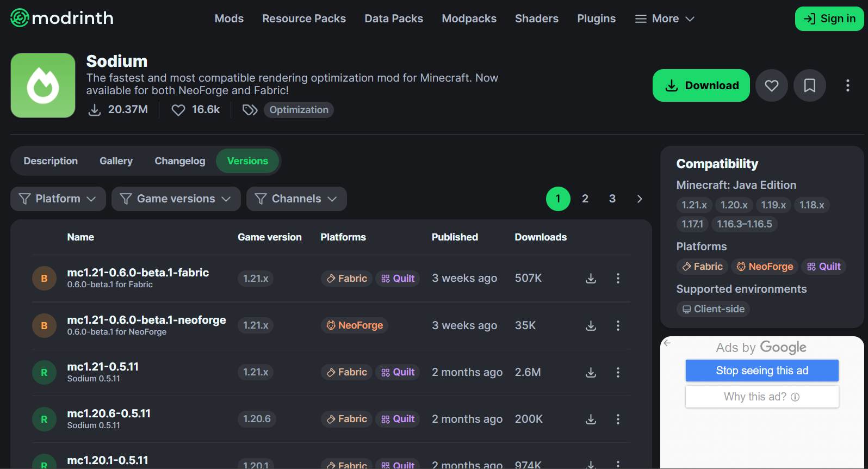Go to next page with arrow
This screenshot has width=868, height=469.
coord(640,199)
